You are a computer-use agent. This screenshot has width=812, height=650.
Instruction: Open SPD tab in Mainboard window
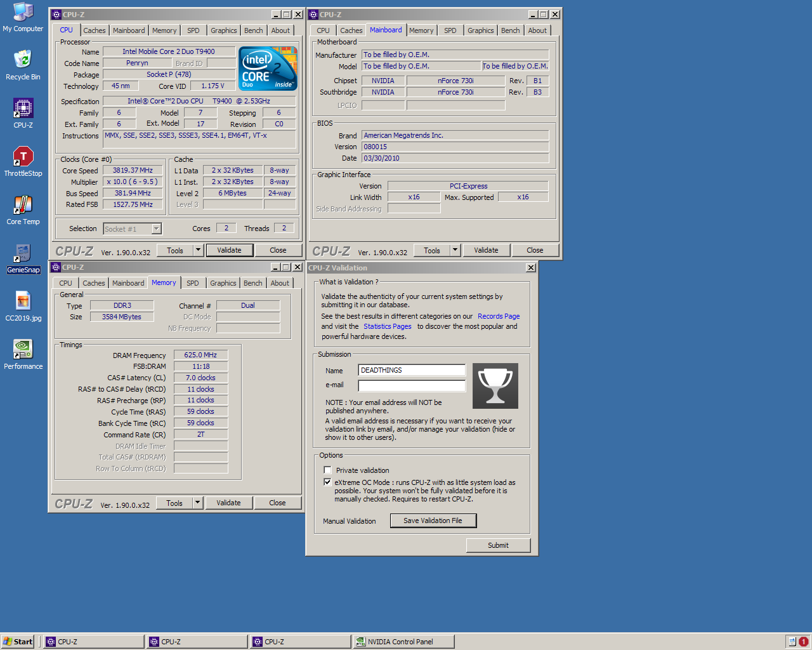coord(450,30)
